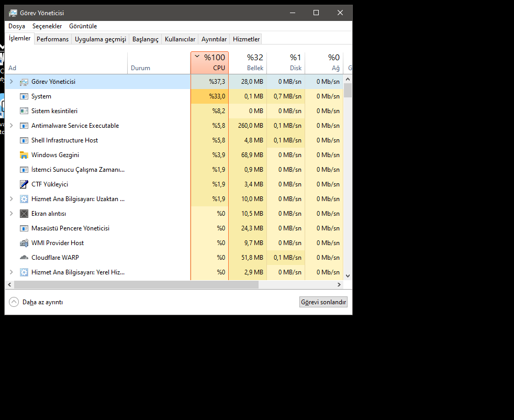Select the İşlemler tab
The height and width of the screenshot is (420, 514).
click(20, 38)
